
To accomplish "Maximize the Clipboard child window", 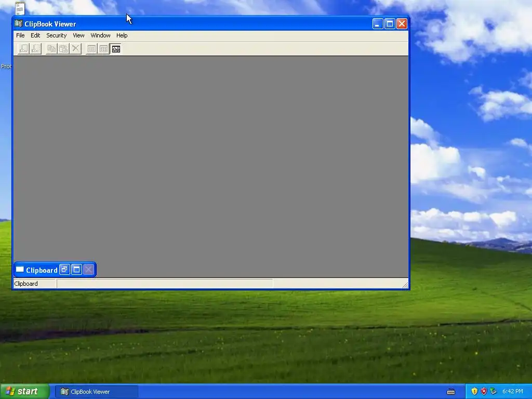I will pos(77,270).
